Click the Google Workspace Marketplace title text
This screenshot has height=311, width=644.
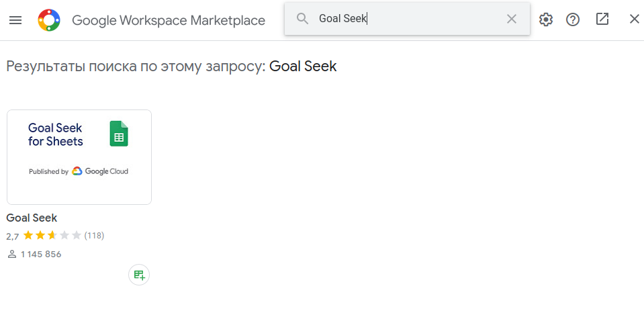[x=169, y=20]
